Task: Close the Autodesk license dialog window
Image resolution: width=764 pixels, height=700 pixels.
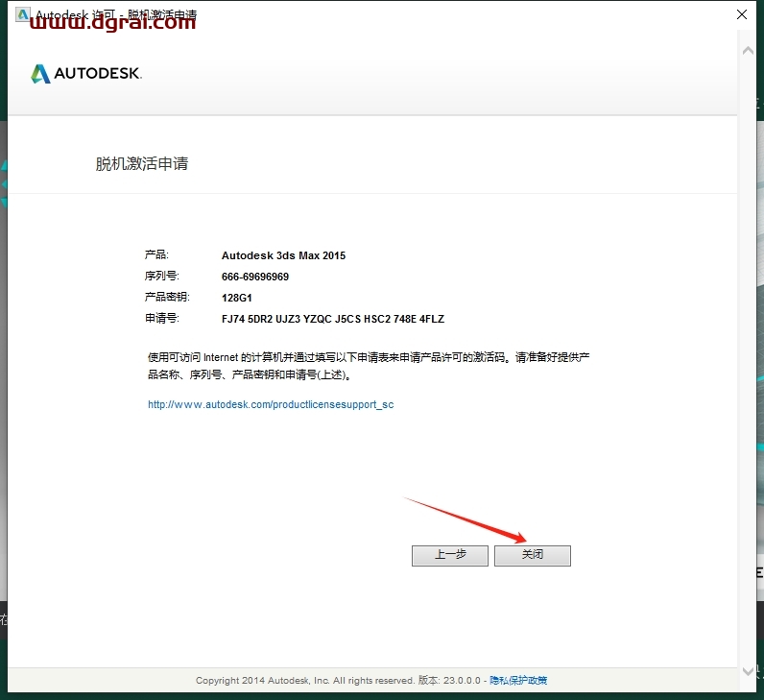Action: click(x=742, y=14)
